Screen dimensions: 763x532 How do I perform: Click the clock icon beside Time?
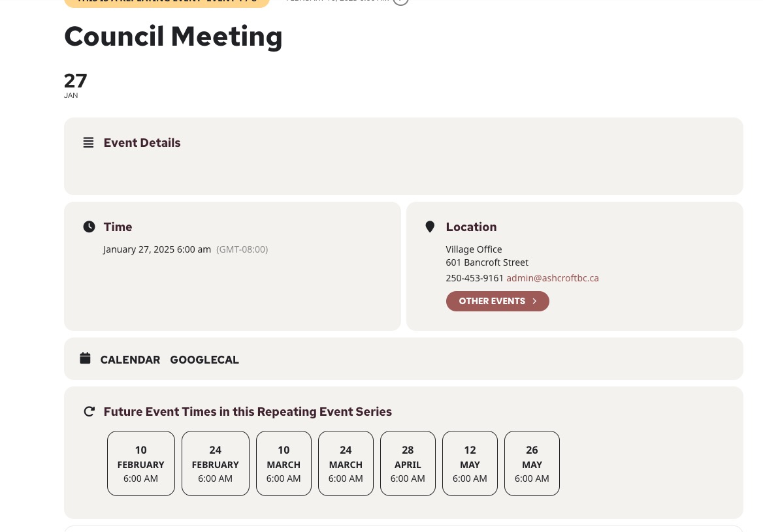[89, 227]
